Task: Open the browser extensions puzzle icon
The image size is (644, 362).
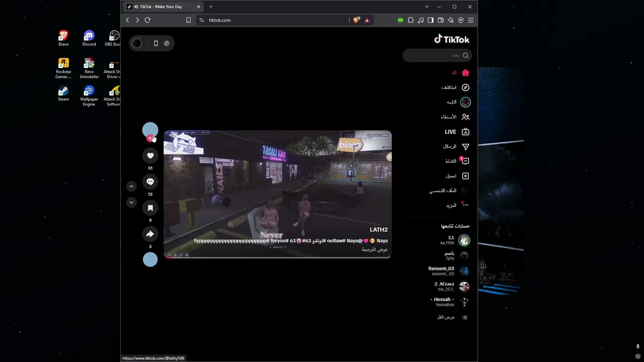Action: [x=411, y=20]
